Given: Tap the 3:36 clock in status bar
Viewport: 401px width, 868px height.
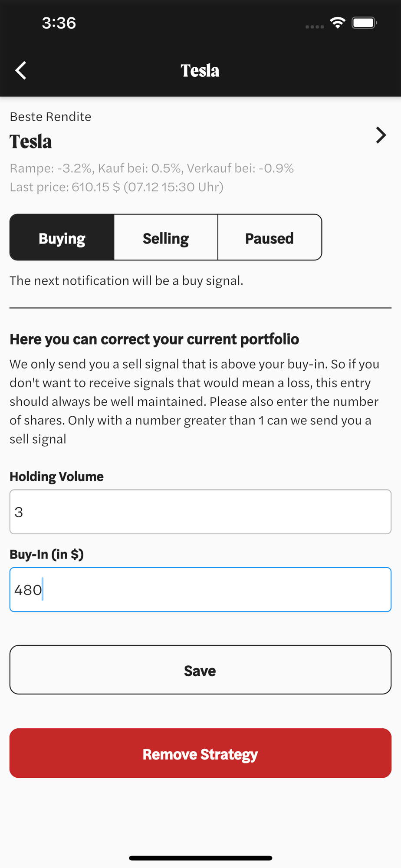Looking at the screenshot, I should coord(59,23).
